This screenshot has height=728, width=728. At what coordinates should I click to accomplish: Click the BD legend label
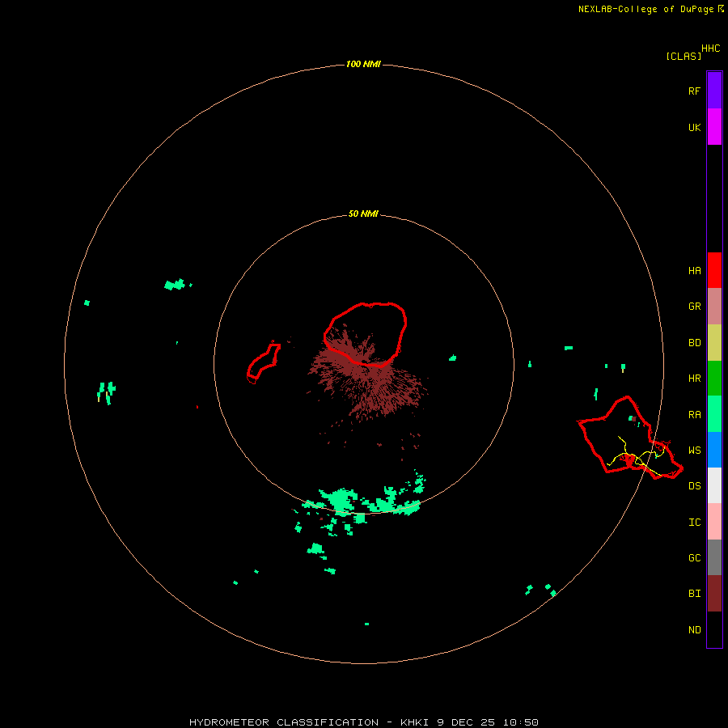(x=694, y=343)
